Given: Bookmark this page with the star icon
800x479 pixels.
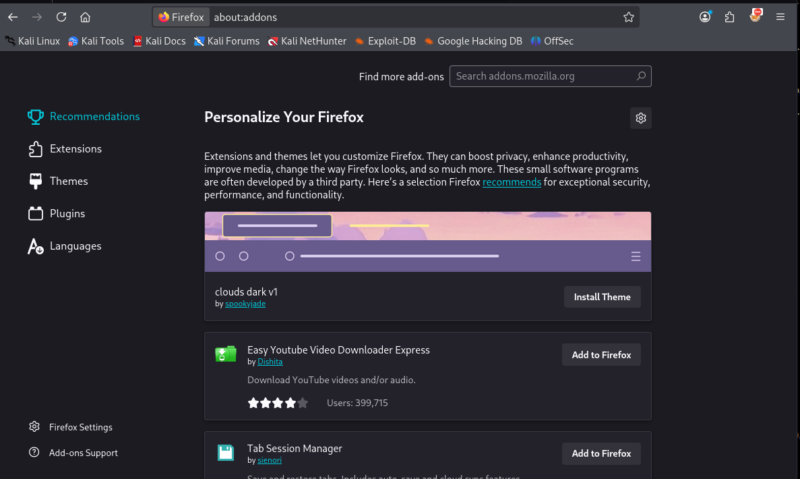Looking at the screenshot, I should click(x=629, y=17).
